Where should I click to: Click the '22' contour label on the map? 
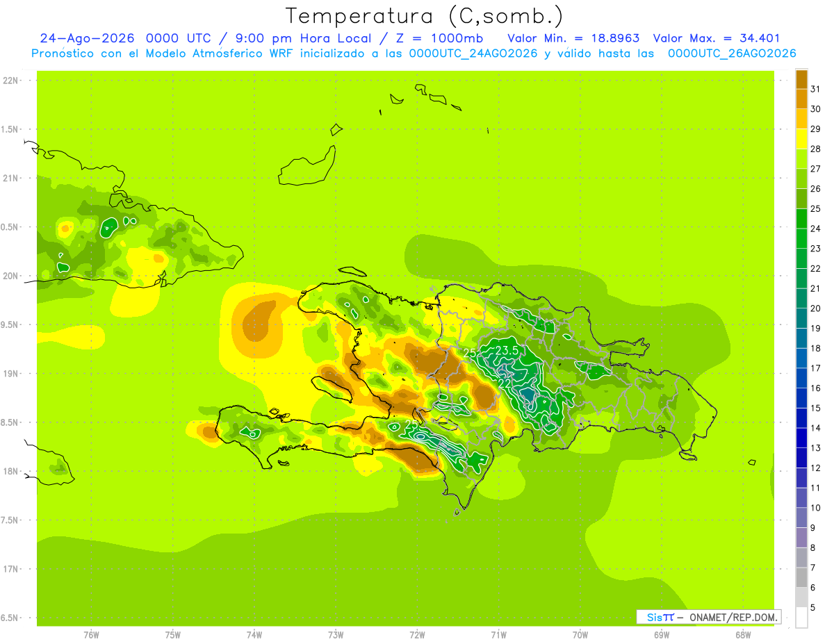click(505, 383)
